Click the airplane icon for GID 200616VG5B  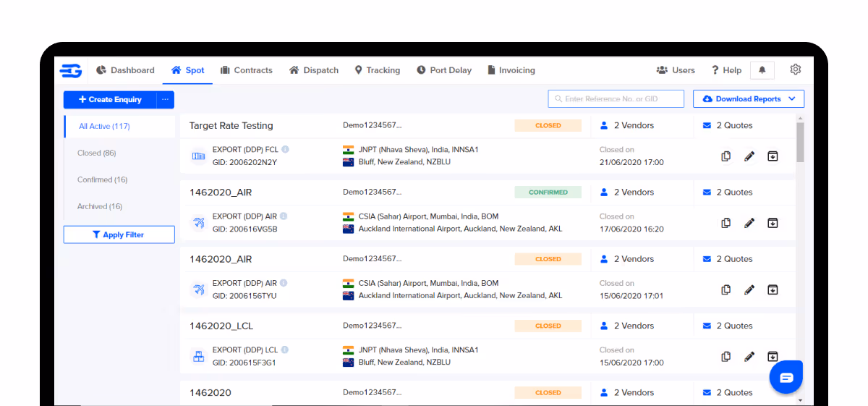[x=198, y=223]
